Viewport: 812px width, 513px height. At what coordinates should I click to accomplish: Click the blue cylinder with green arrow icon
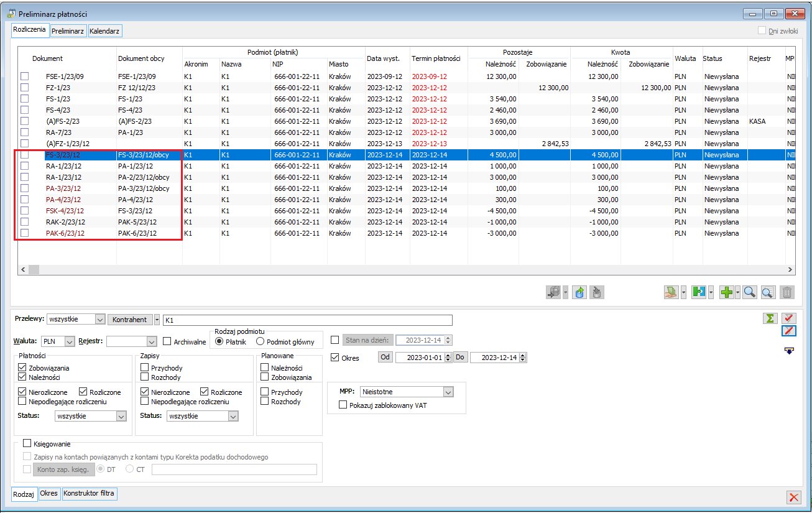pos(578,292)
